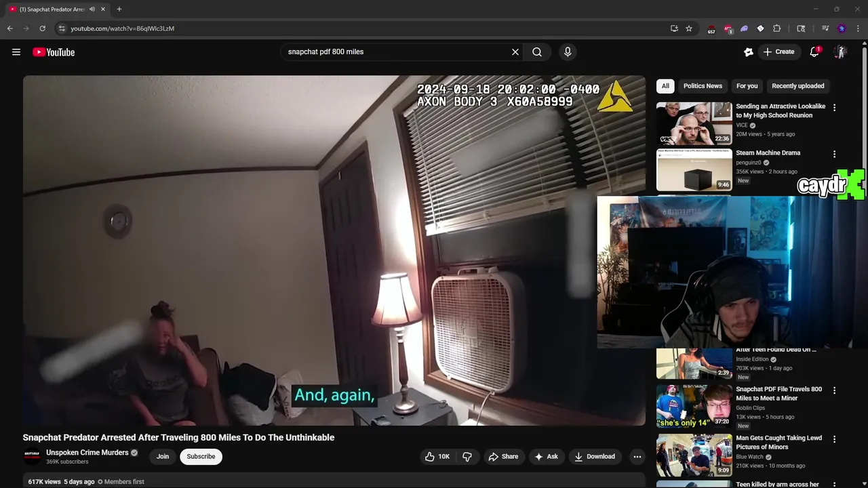Join the channel membership
The image size is (868, 488).
click(163, 457)
